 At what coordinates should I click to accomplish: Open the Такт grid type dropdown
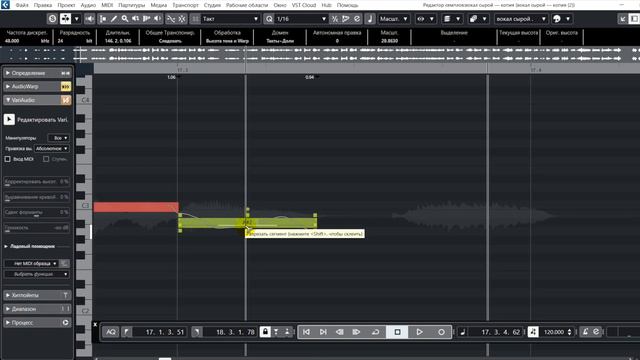click(231, 19)
